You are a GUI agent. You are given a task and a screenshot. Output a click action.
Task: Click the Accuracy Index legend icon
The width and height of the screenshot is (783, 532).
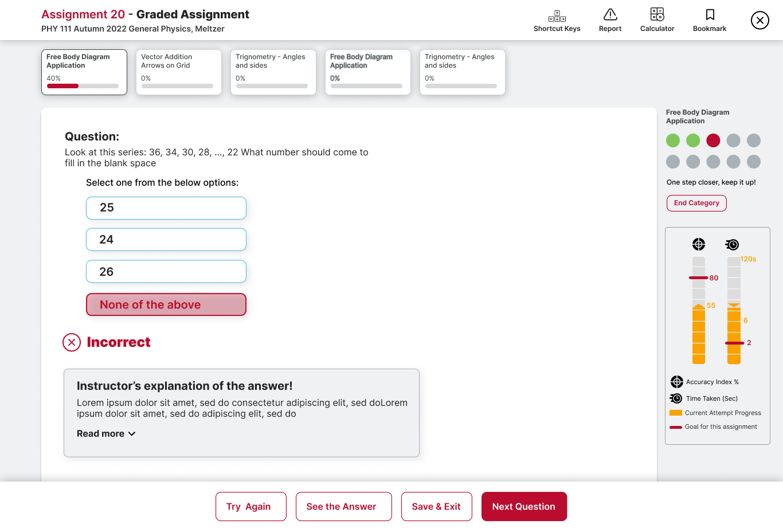[x=676, y=382]
